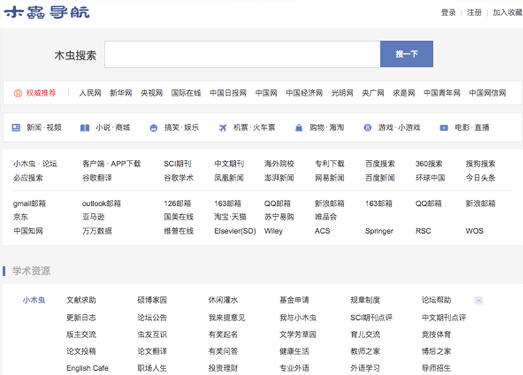The width and height of the screenshot is (523, 375).
Task: Open the 百度搜索 link
Action: (x=380, y=164)
